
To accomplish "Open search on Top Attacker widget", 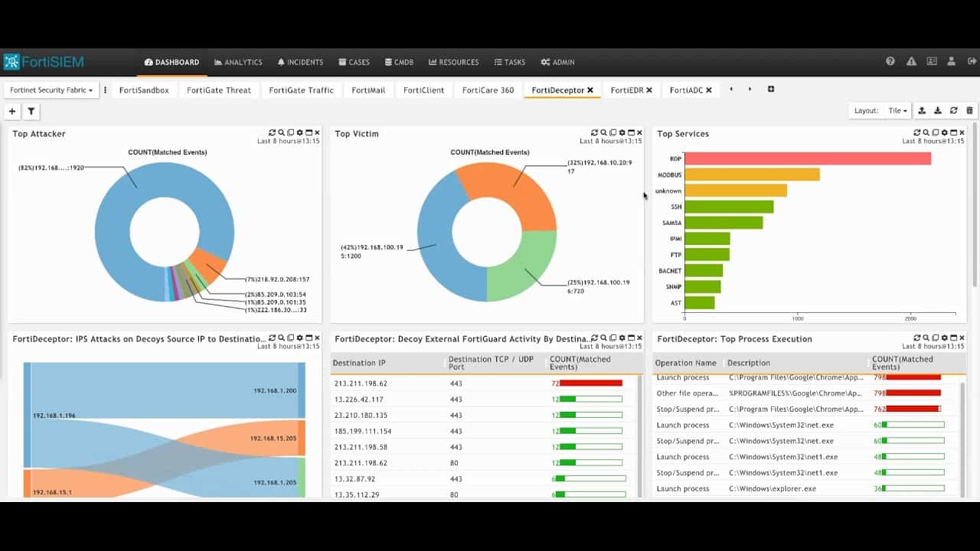I will pos(282,133).
